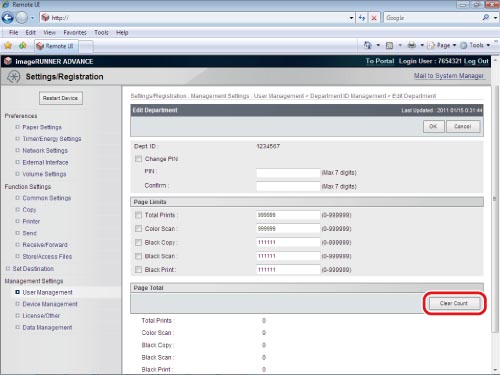This screenshot has width=500, height=375.
Task: Open the Page menu dropdown
Action: point(442,45)
